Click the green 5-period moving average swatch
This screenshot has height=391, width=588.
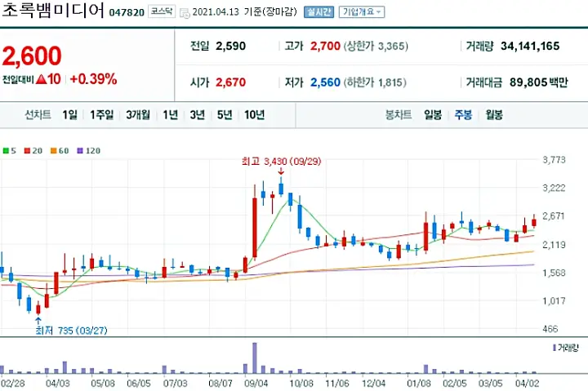coord(6,151)
